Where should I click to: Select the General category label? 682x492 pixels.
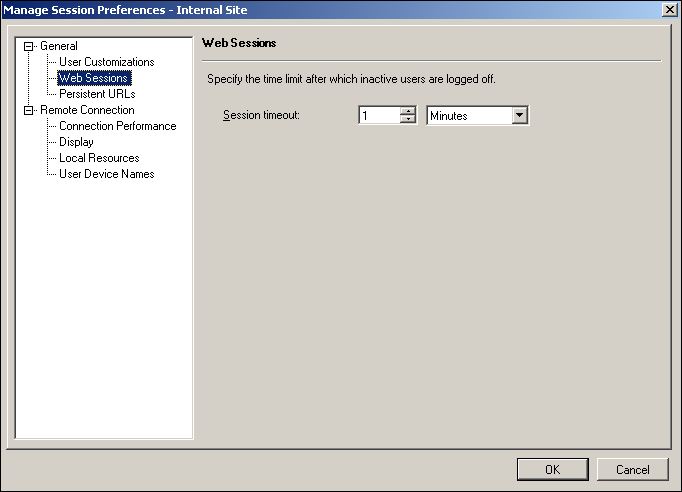(x=58, y=46)
